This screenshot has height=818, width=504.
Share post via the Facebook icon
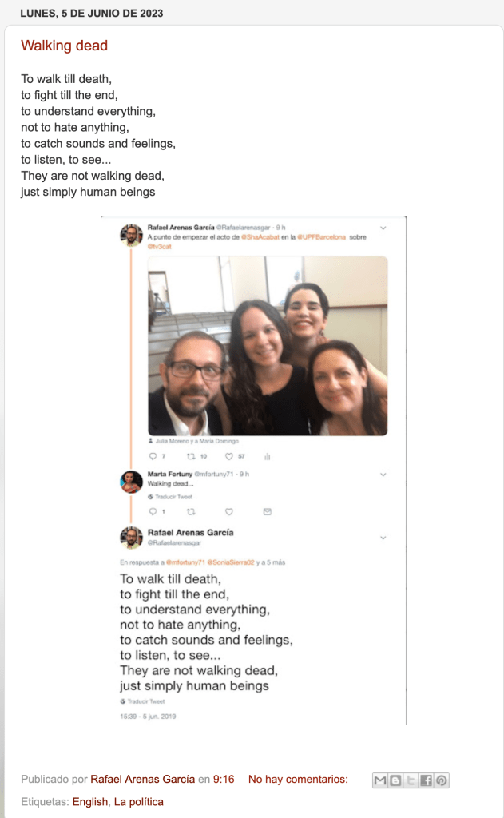(x=426, y=780)
